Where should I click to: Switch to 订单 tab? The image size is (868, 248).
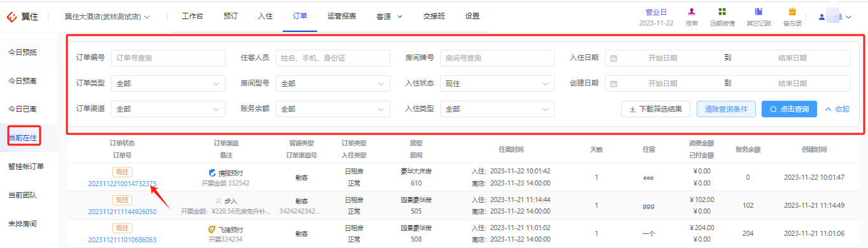[299, 17]
